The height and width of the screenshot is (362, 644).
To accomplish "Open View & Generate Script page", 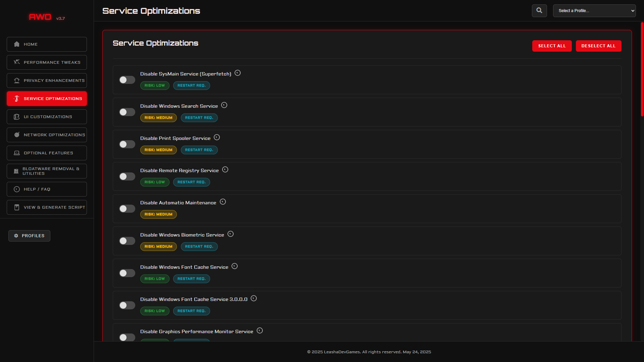I will [47, 207].
